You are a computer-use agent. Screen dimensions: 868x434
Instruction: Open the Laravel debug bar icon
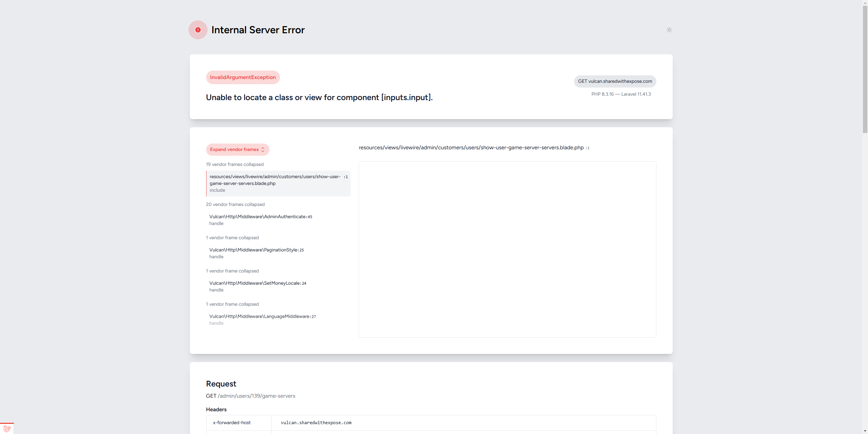tap(7, 429)
